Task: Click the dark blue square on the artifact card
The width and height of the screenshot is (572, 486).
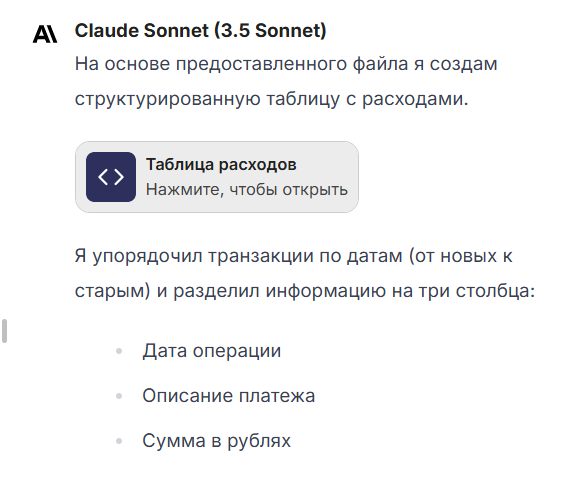Action: (111, 177)
